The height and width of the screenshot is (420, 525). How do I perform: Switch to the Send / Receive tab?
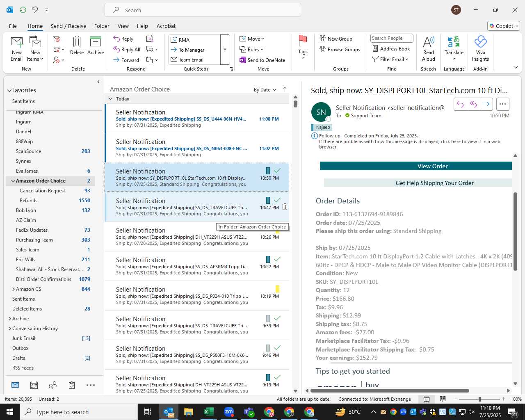pos(68,26)
